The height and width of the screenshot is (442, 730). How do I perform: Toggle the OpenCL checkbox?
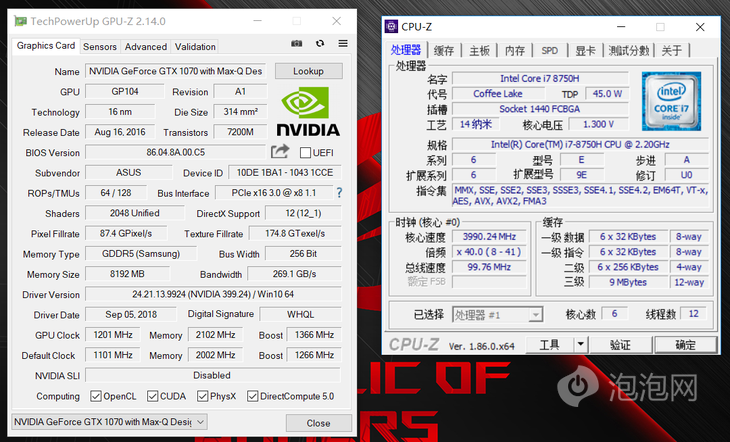click(x=96, y=396)
